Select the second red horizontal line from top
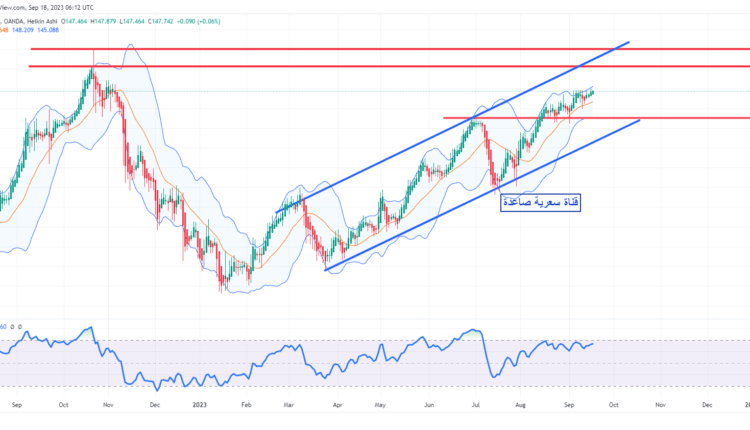 click(300, 66)
